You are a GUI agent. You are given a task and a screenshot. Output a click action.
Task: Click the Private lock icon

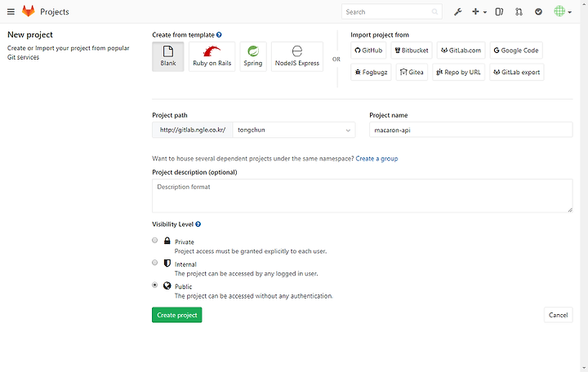pos(167,241)
